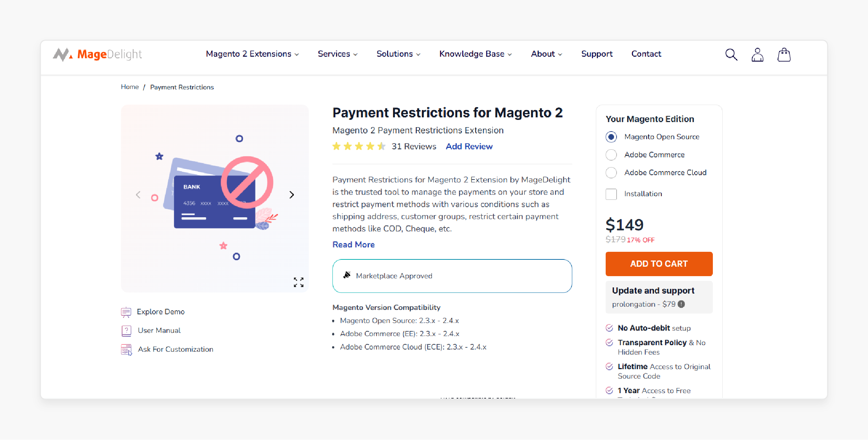This screenshot has height=440, width=868.
Task: Expand the Services dropdown menu
Action: click(x=338, y=54)
